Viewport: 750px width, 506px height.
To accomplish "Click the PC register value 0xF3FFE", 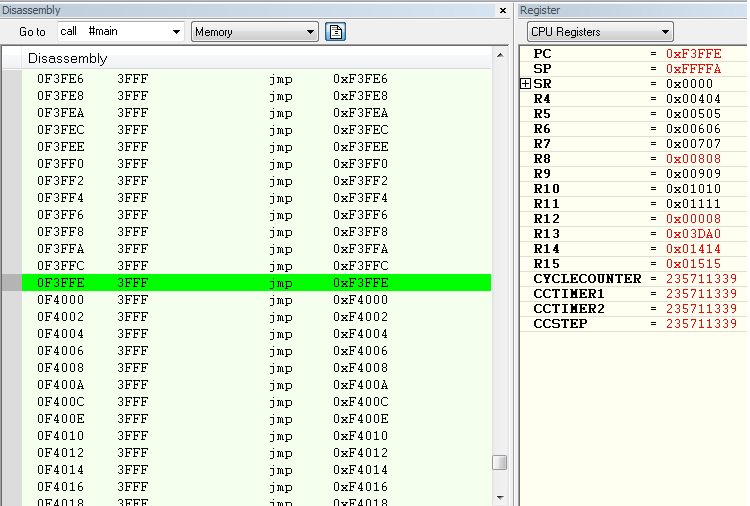I will [x=694, y=54].
